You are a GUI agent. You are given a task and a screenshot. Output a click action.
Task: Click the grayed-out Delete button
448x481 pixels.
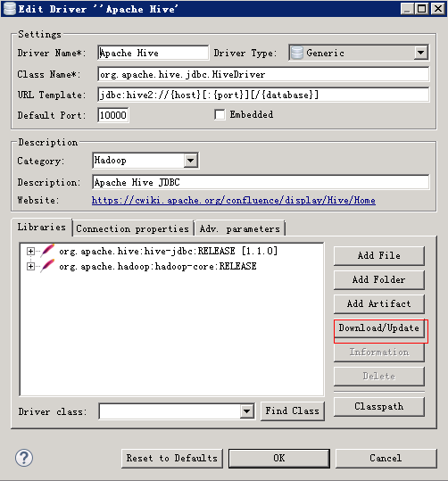[379, 377]
